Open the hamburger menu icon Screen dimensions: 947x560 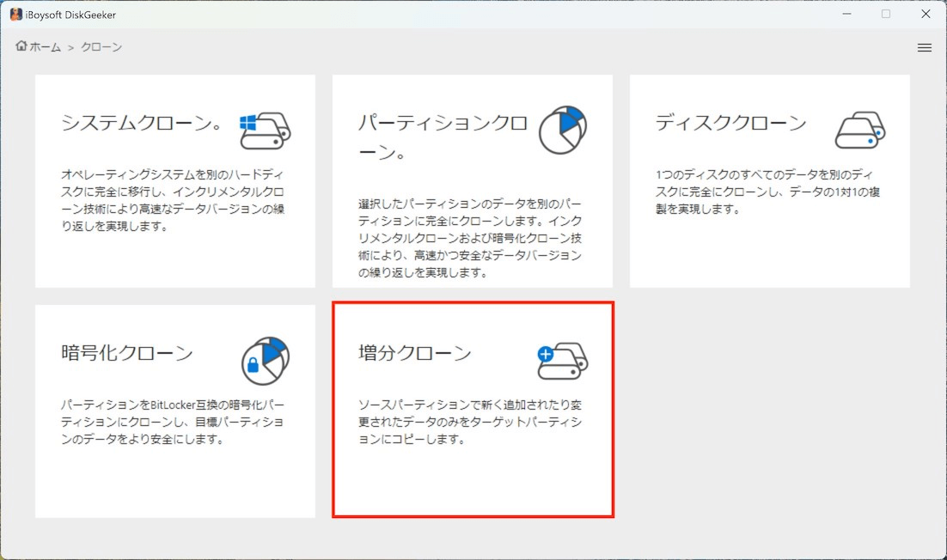coord(924,48)
